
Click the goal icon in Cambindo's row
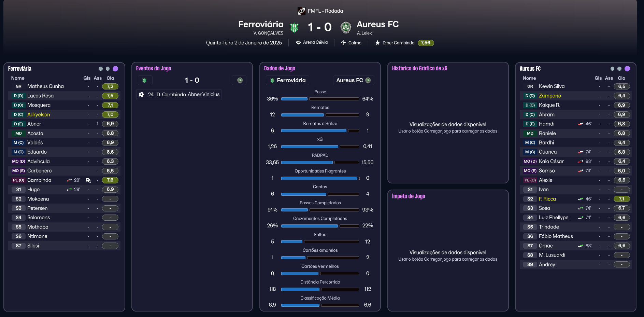pos(88,180)
